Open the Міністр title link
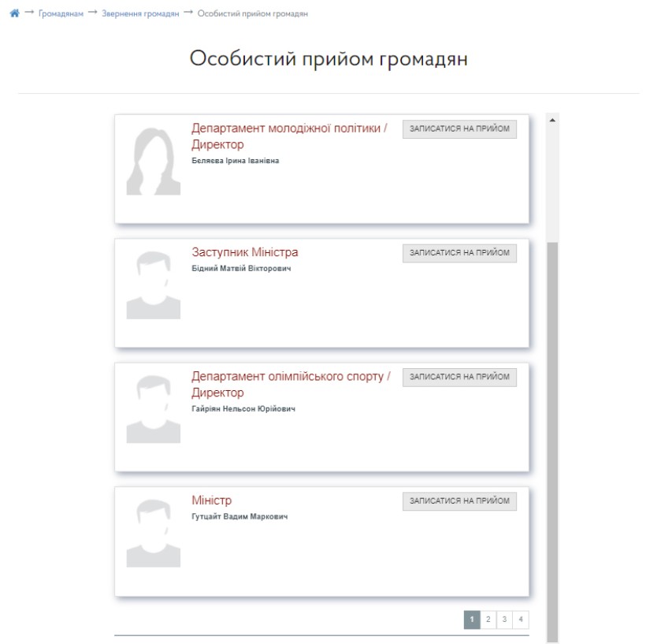The height and width of the screenshot is (644, 646). click(211, 501)
